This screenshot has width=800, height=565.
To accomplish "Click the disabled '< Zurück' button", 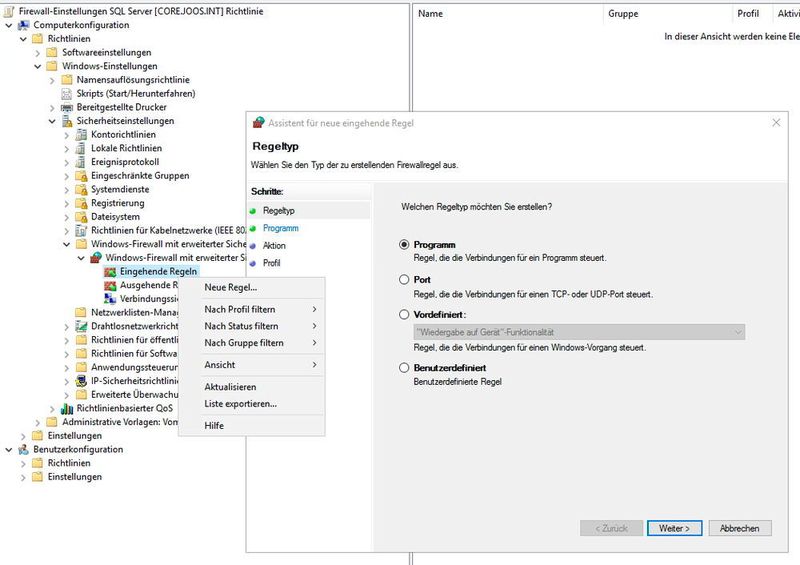I will (x=611, y=528).
